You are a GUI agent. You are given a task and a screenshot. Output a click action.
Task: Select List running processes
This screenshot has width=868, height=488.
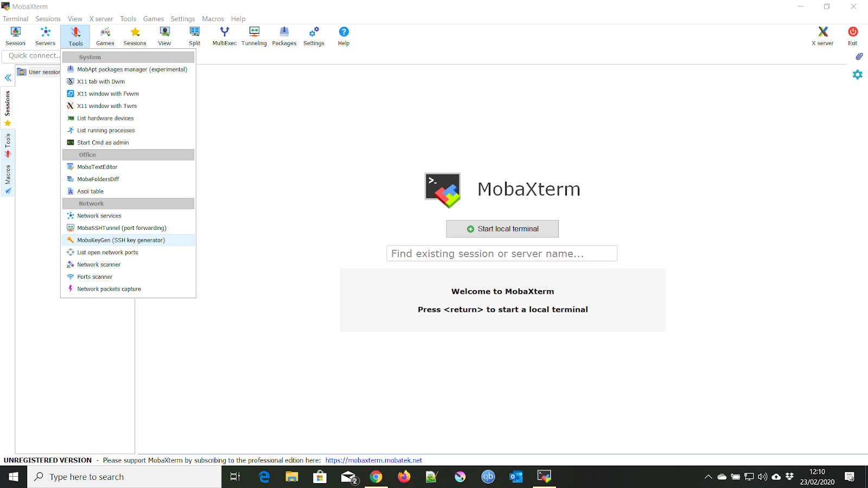pos(129,130)
